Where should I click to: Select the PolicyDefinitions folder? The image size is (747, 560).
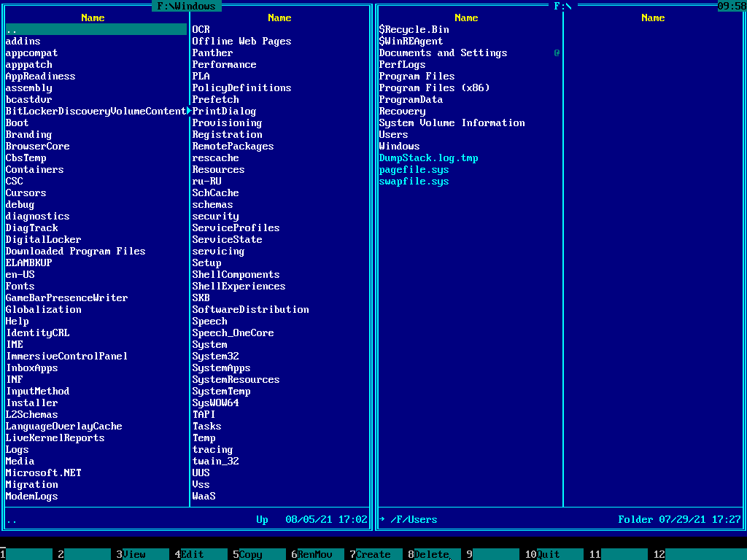241,88
